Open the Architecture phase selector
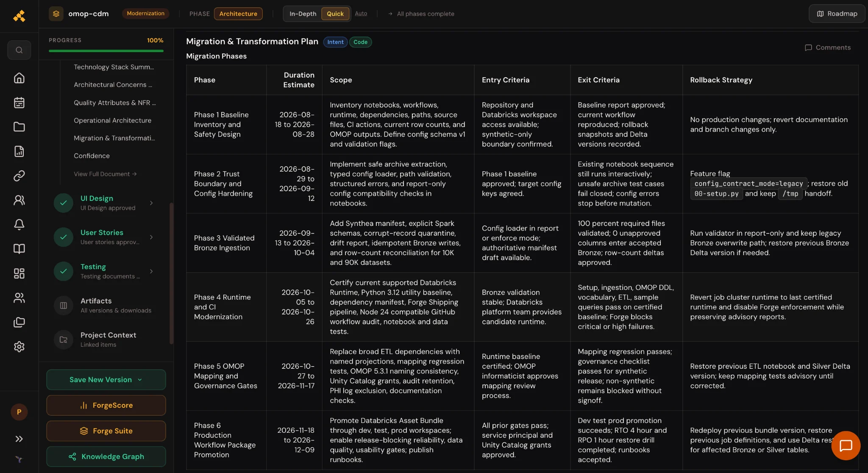The image size is (868, 473). coord(238,14)
